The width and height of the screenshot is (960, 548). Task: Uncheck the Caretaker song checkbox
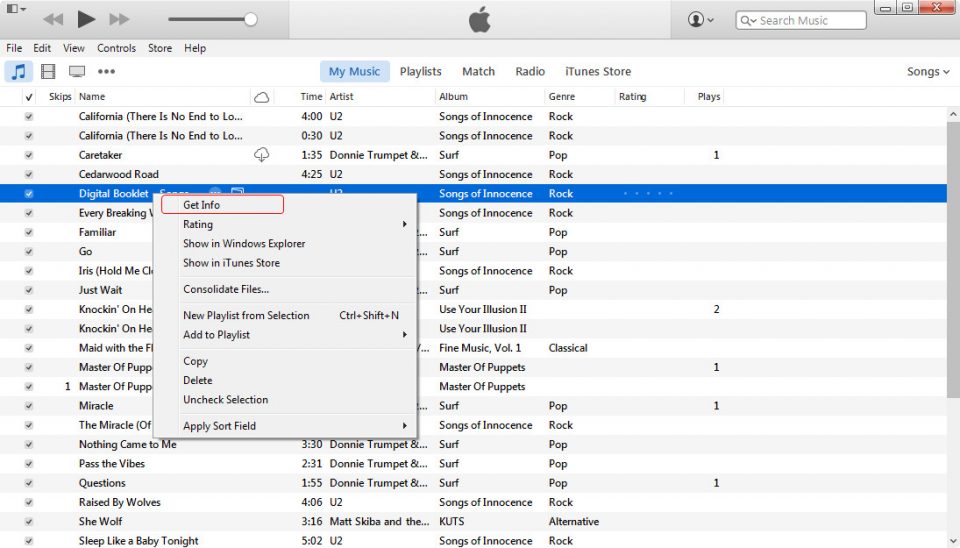[x=28, y=155]
